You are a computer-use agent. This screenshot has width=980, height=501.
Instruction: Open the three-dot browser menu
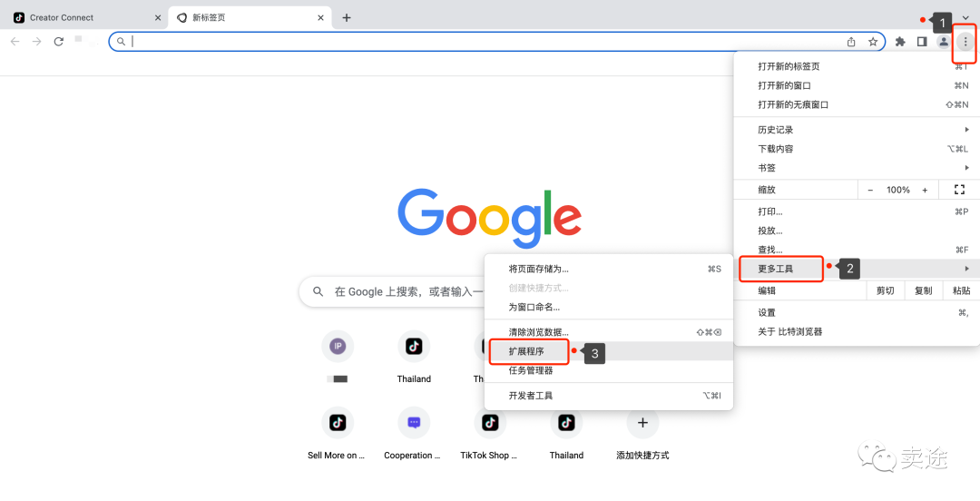point(965,42)
